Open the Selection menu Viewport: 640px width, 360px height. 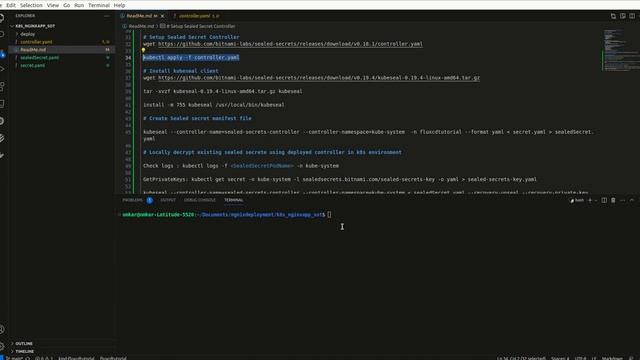[x=31, y=5]
